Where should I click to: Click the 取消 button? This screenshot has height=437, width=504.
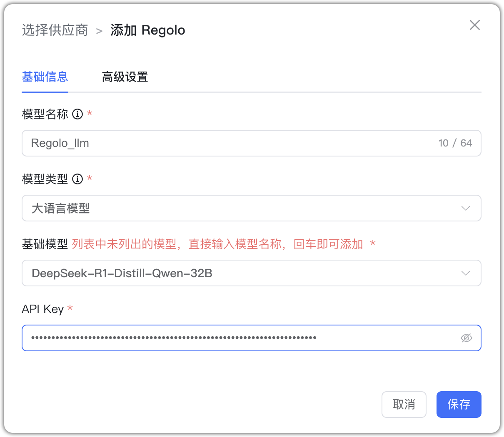(x=404, y=404)
